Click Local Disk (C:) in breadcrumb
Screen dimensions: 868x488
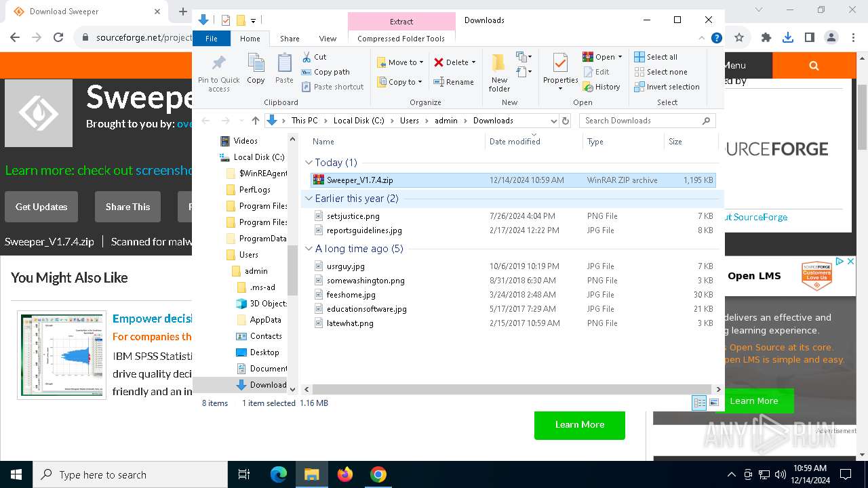359,121
